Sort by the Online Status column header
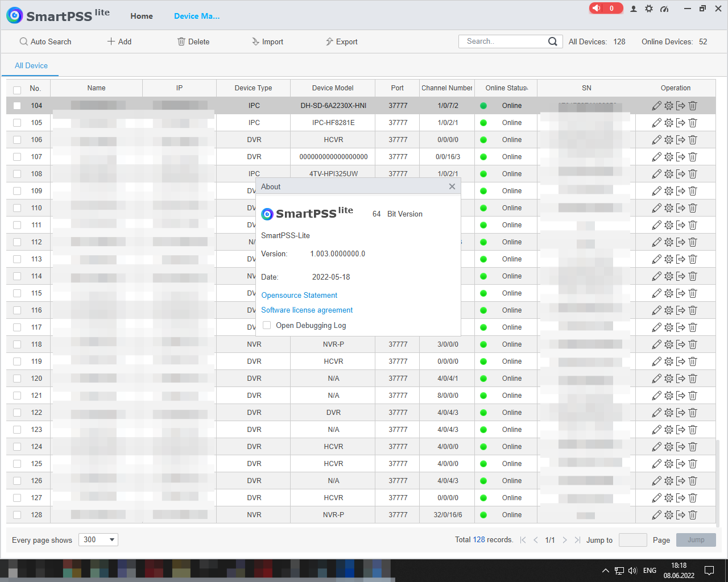 point(506,88)
